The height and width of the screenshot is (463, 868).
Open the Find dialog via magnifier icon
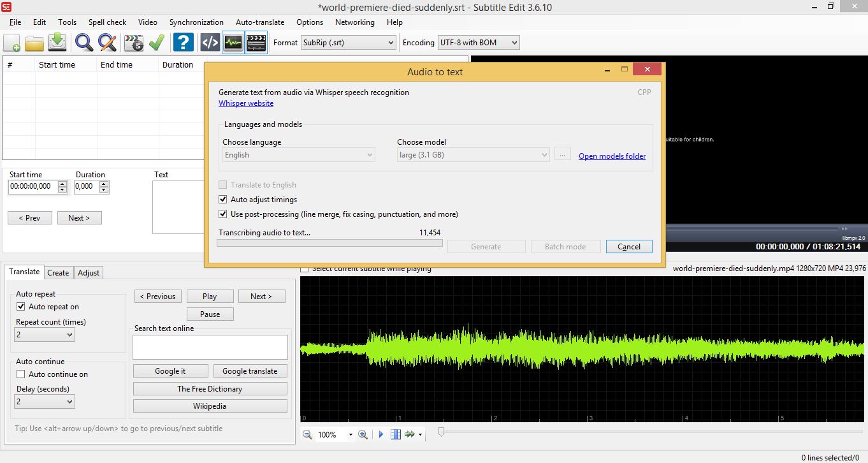[83, 42]
